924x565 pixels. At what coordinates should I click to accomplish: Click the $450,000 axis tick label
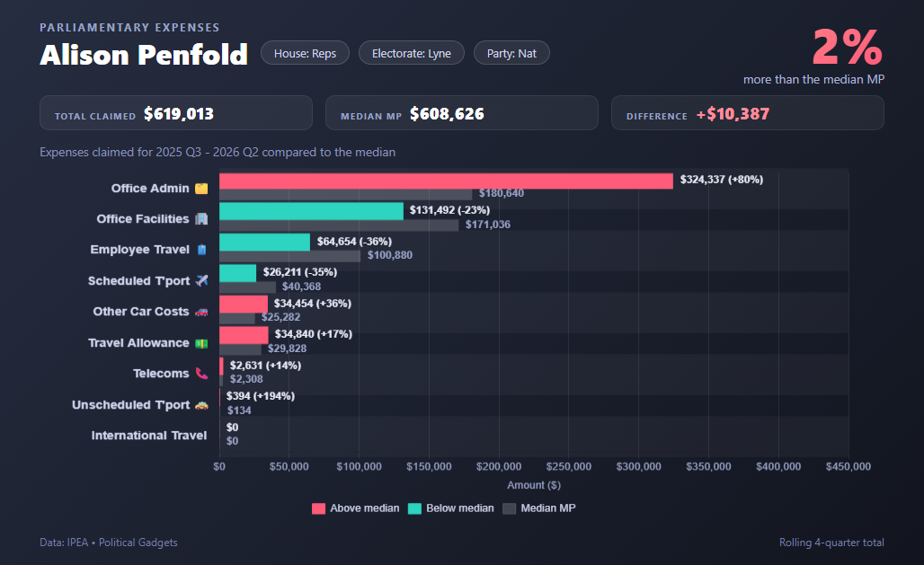click(848, 466)
